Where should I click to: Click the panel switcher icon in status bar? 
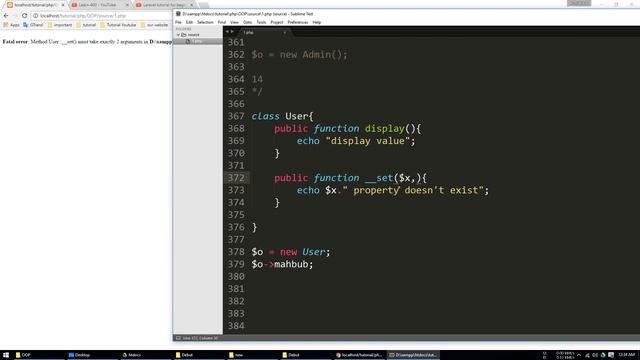pos(178,338)
